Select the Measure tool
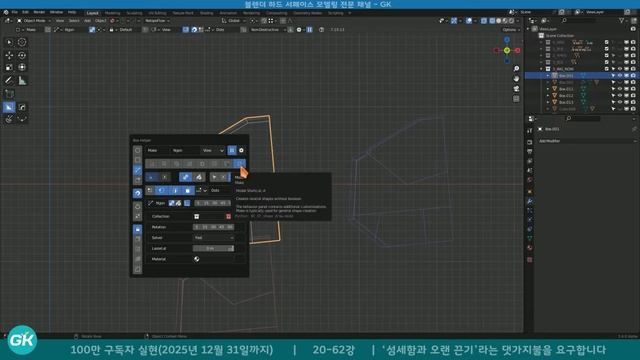The height and width of the screenshot is (360, 640). click(22, 81)
